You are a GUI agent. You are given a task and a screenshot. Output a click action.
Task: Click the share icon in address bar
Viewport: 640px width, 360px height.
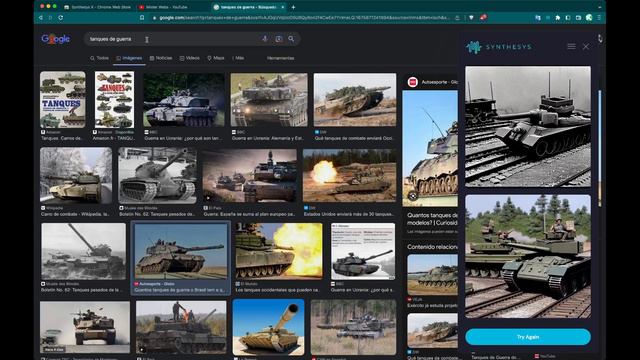(x=458, y=18)
